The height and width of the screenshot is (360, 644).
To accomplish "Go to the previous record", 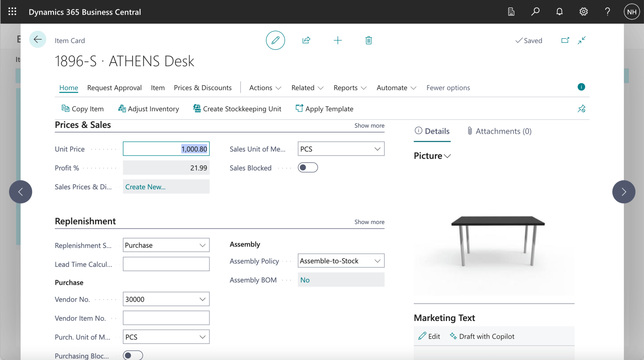I will coord(21,192).
